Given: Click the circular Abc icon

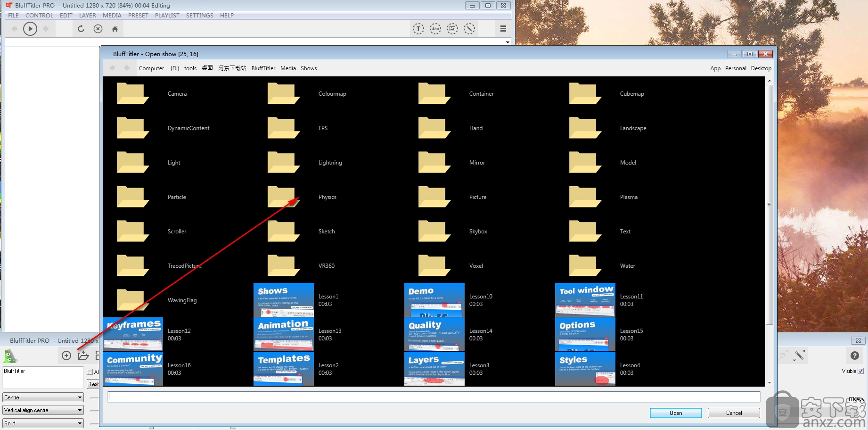Looking at the screenshot, I should [435, 29].
